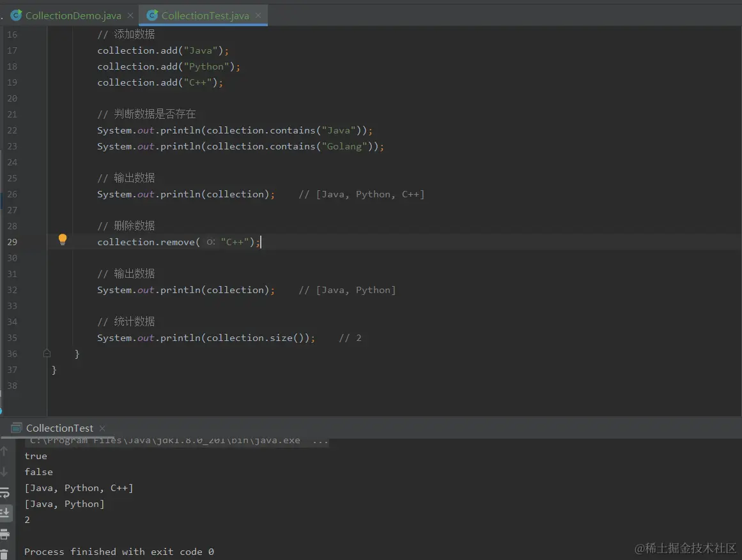
Task: Click the "false" console output line
Action: click(39, 472)
